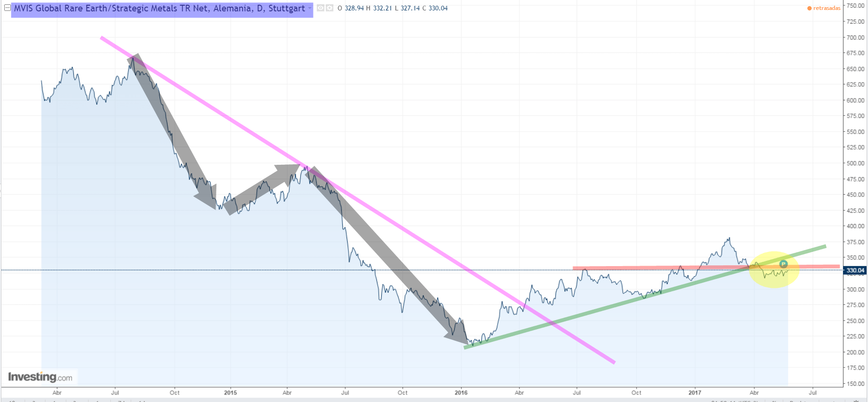Viewport: 868px width, 402px height.
Task: Click the closing price value 330.04 in header
Action: pyautogui.click(x=438, y=8)
